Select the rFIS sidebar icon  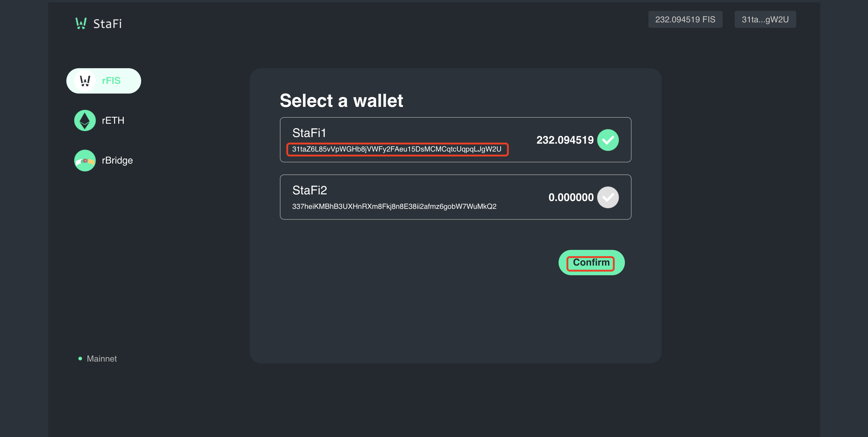[x=85, y=81]
